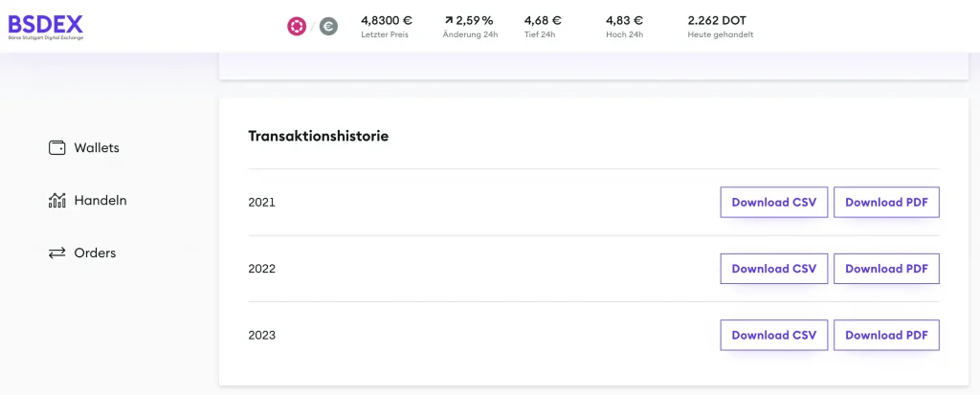The height and width of the screenshot is (395, 980).
Task: Click the grey Euro coin icon
Action: pyautogui.click(x=329, y=26)
